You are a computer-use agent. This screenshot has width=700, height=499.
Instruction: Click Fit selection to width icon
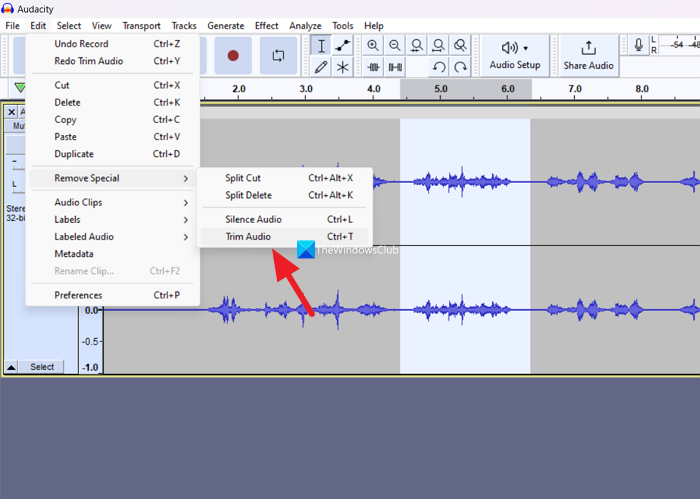click(x=417, y=46)
